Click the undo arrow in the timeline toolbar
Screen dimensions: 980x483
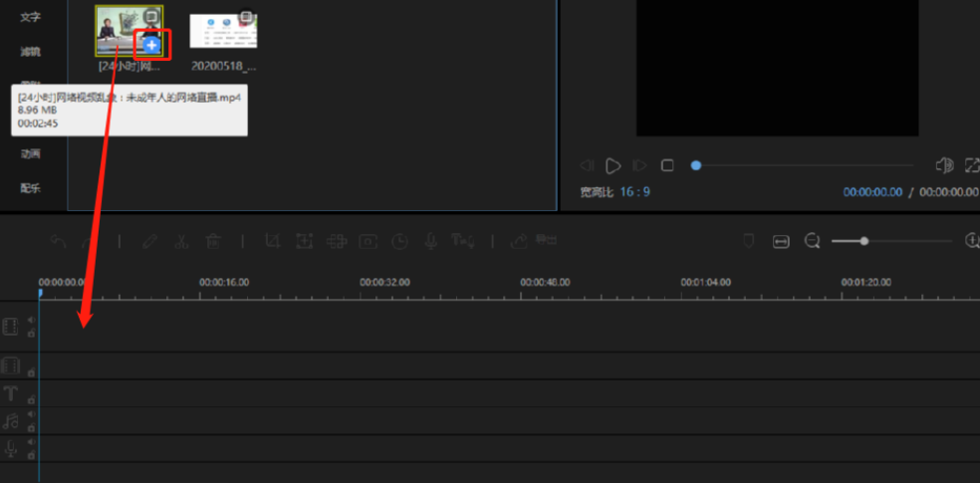58,241
